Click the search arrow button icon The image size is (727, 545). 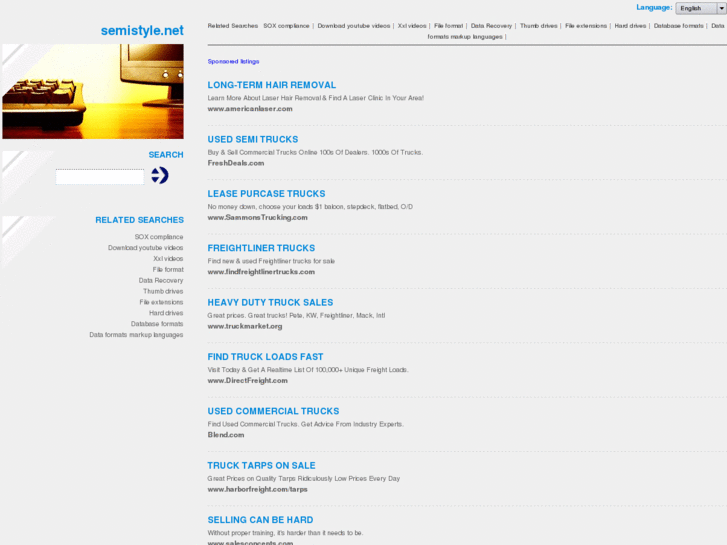tap(160, 175)
